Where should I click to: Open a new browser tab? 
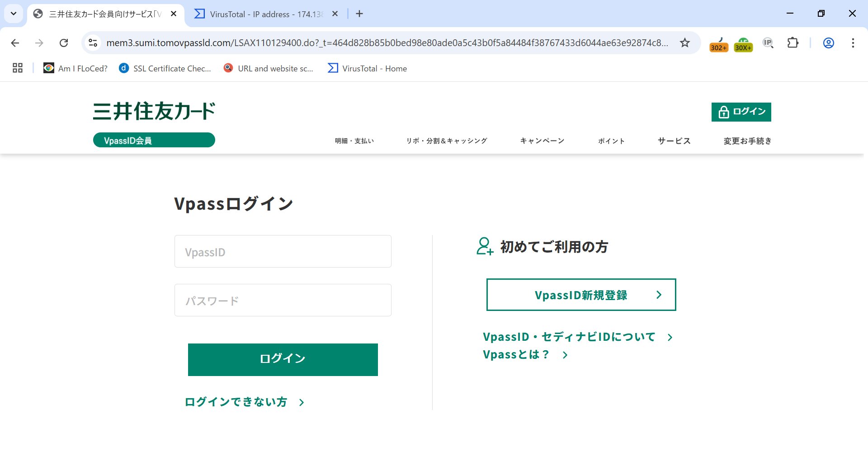coord(359,14)
